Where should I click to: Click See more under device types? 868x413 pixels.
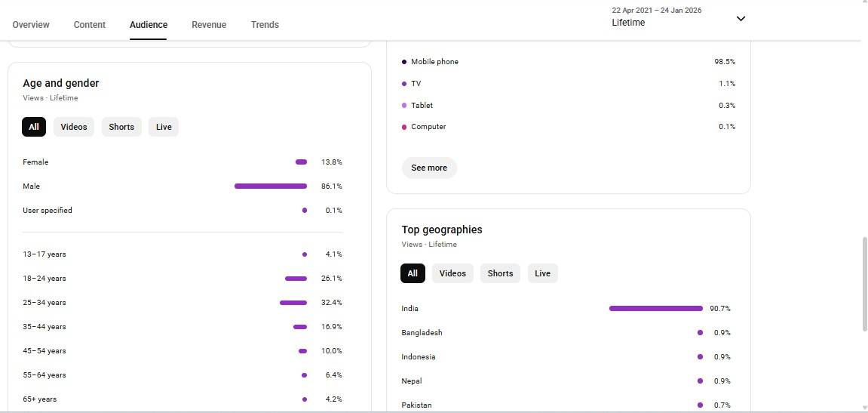pyautogui.click(x=429, y=168)
